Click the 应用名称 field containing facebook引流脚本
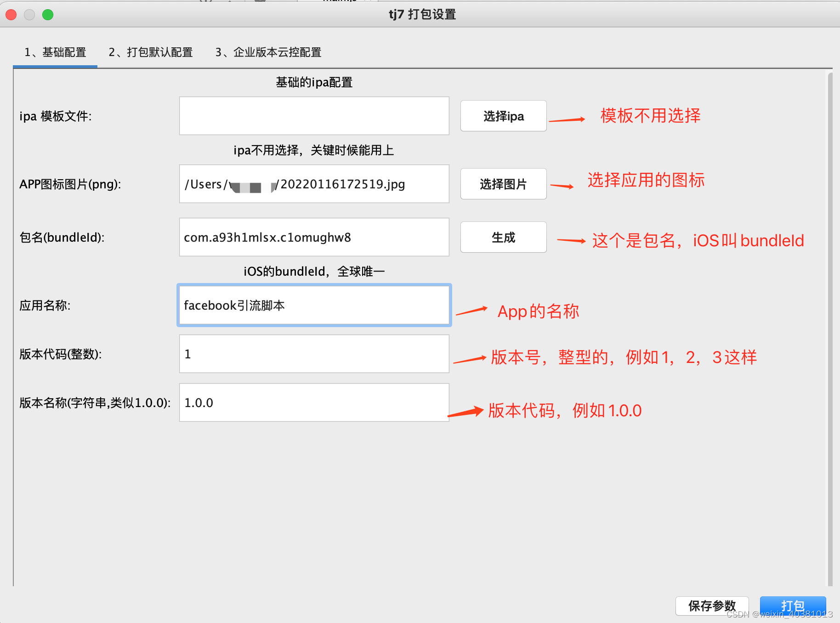This screenshot has width=840, height=623. click(x=314, y=305)
